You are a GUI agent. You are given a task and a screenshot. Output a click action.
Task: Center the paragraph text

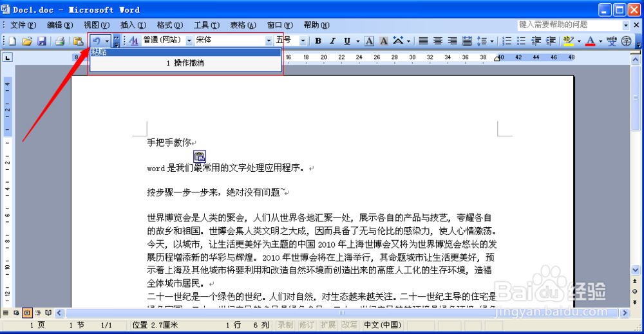click(438, 41)
